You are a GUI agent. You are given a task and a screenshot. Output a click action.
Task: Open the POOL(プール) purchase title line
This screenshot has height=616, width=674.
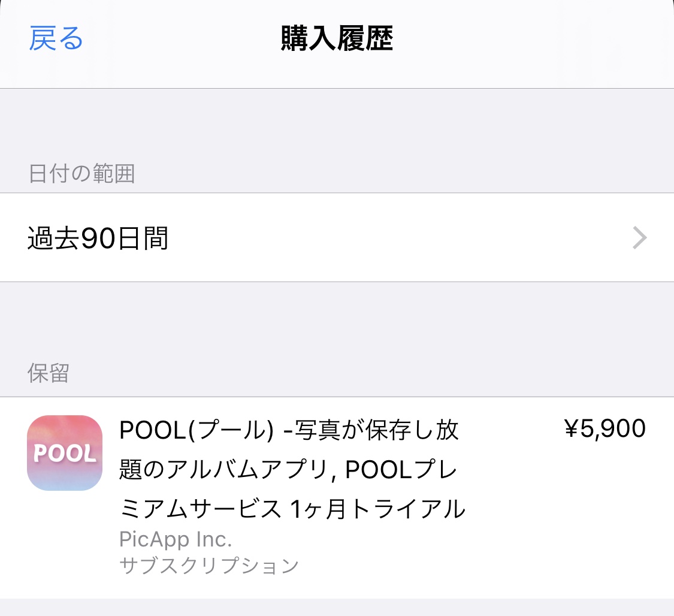(197, 430)
